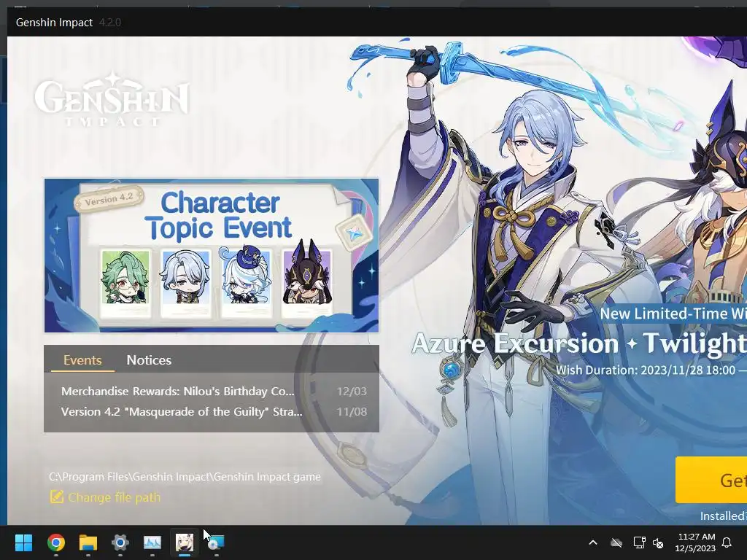
Task: Switch to the Notices tab
Action: point(149,360)
